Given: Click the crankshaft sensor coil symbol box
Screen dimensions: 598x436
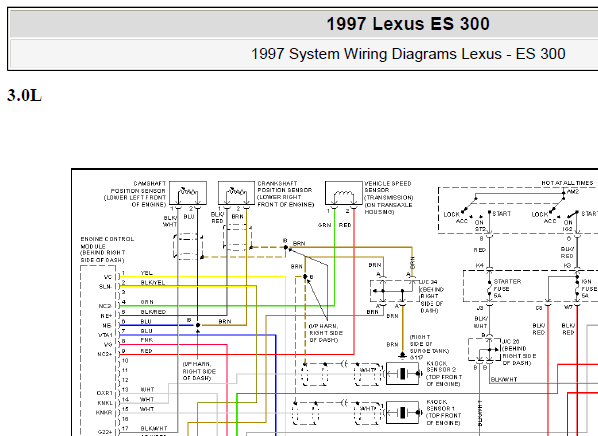Looking at the screenshot, I should (x=236, y=193).
